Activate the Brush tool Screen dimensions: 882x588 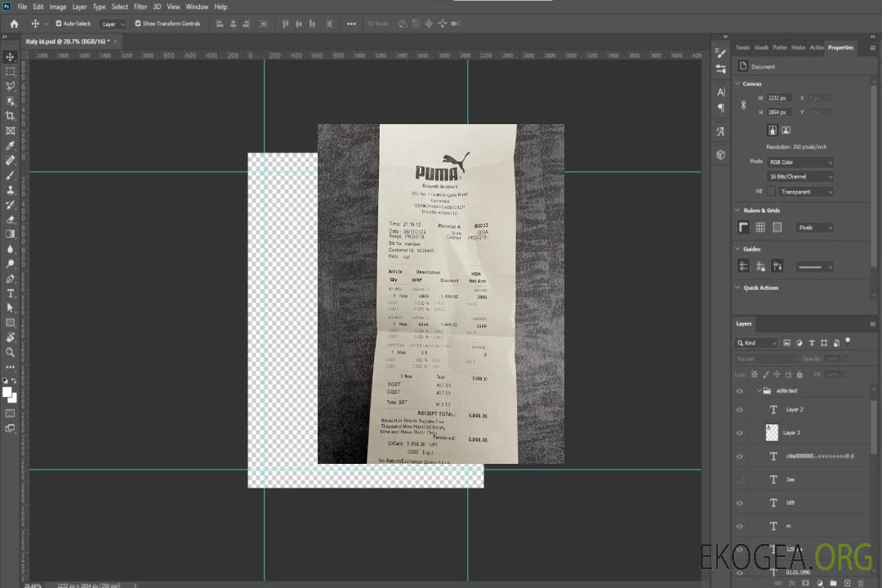[10, 175]
